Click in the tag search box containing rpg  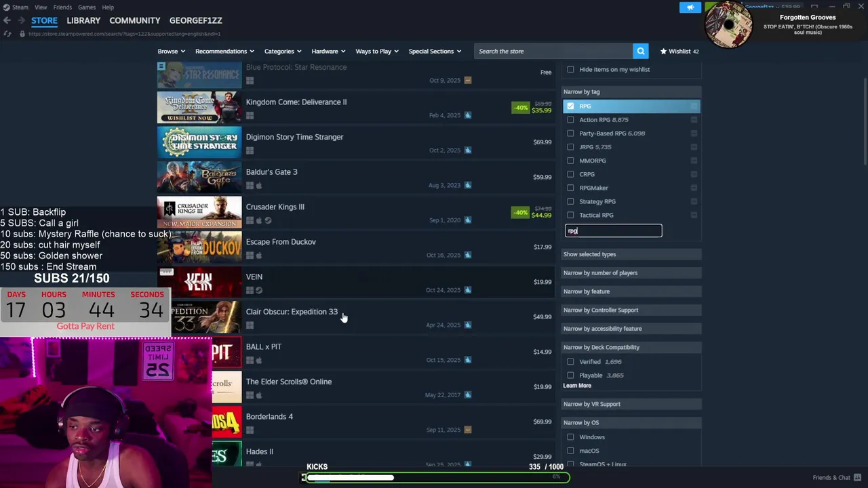coord(613,230)
